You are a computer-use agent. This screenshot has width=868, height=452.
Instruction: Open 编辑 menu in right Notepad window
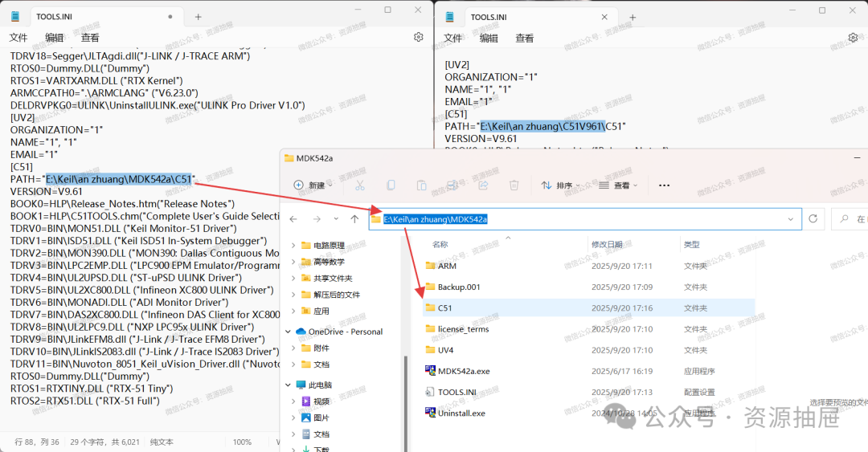(x=489, y=39)
